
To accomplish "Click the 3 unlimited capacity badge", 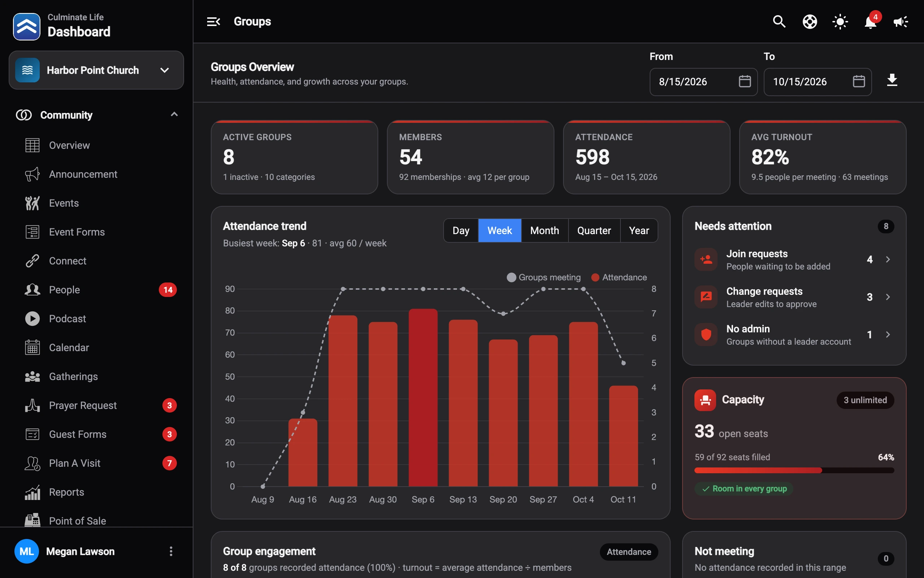I will [865, 400].
